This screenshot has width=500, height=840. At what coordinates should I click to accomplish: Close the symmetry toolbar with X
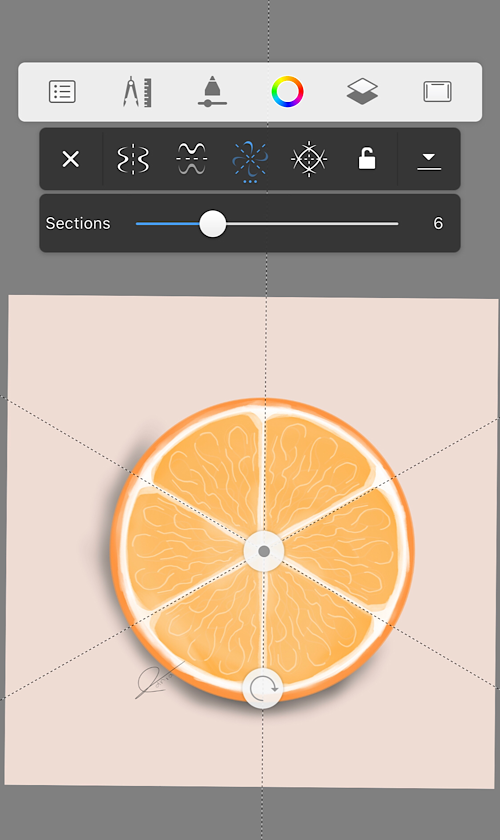pos(71,159)
